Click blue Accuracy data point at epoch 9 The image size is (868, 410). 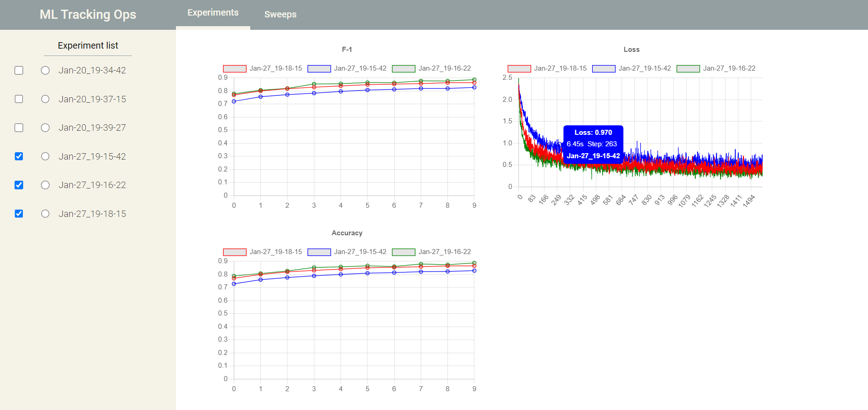pyautogui.click(x=474, y=271)
